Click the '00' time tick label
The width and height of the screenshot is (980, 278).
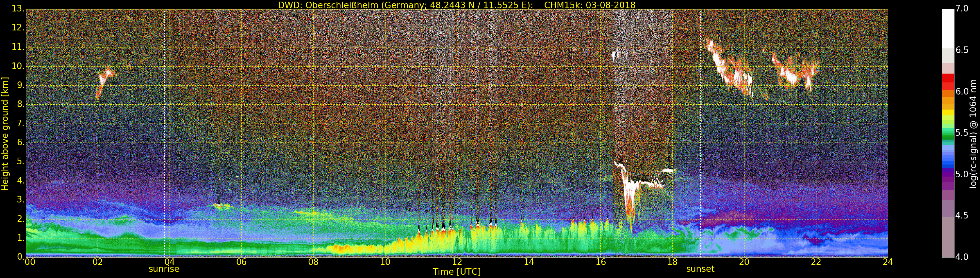pyautogui.click(x=30, y=262)
